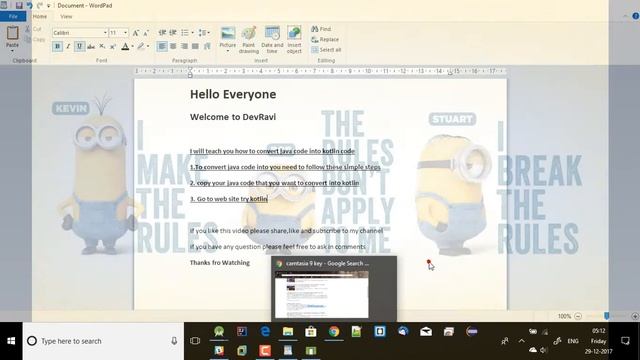Decrease paragraph indent
Image resolution: width=640 pixels, height=360 pixels.
point(162,33)
